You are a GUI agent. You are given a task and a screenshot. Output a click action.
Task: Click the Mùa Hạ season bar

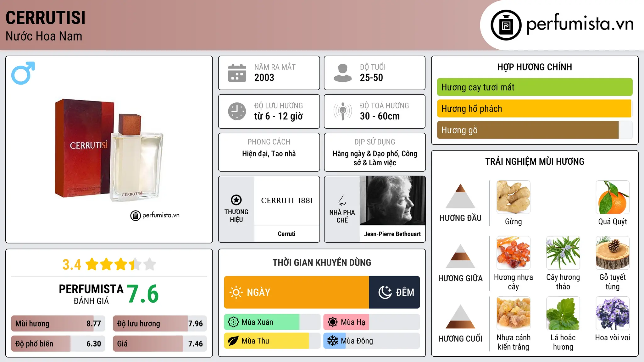coord(372,322)
